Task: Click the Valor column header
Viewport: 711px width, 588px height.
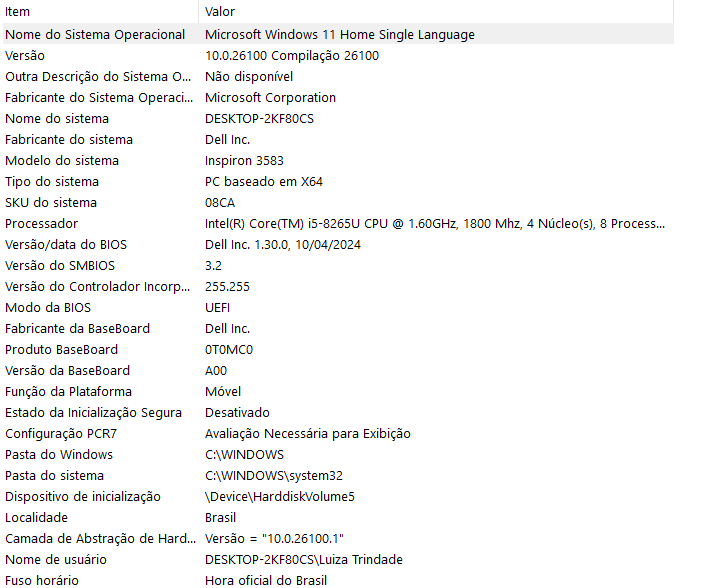Action: [436, 11]
